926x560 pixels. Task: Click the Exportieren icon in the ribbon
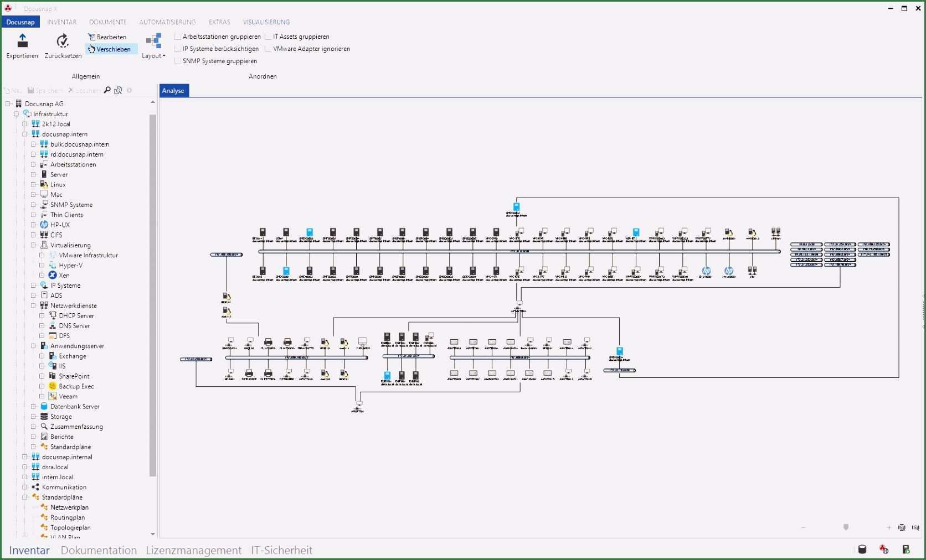[x=22, y=42]
